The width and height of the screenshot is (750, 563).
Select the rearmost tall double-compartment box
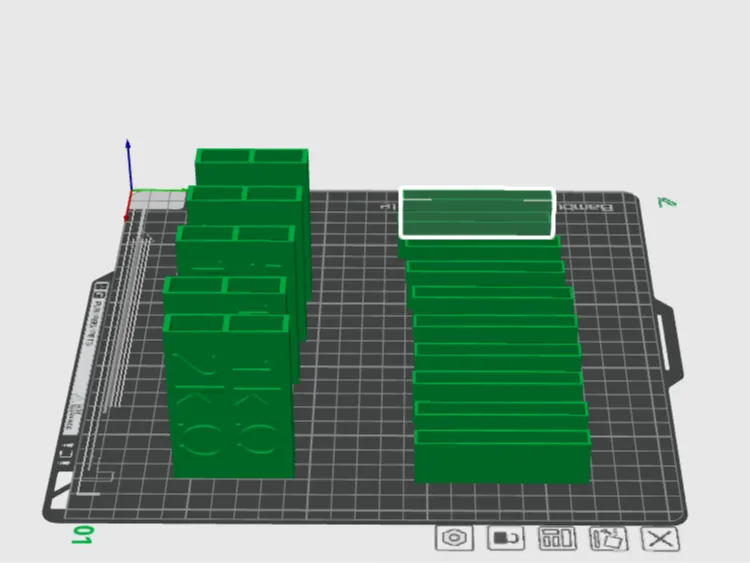click(252, 166)
